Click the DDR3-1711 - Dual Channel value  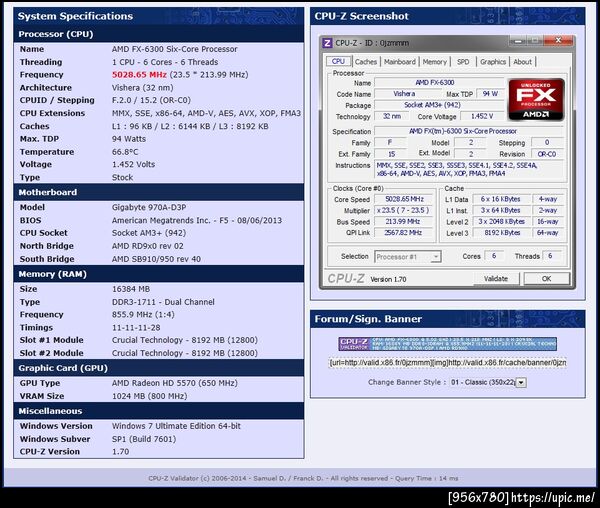[163, 302]
